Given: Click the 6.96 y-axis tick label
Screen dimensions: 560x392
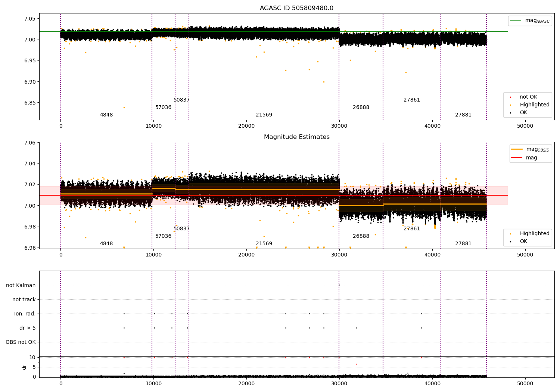Looking at the screenshot, I should pyautogui.click(x=30, y=248).
